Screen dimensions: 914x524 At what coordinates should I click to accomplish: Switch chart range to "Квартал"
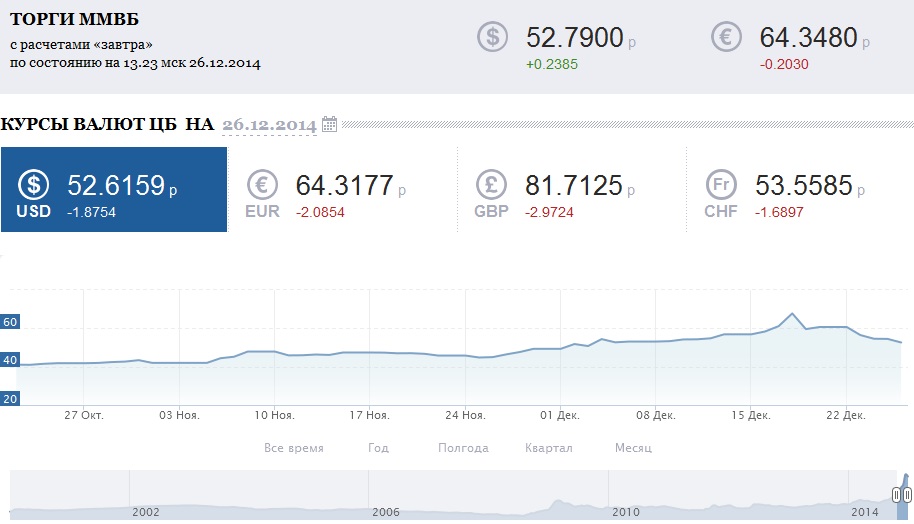[x=549, y=448]
